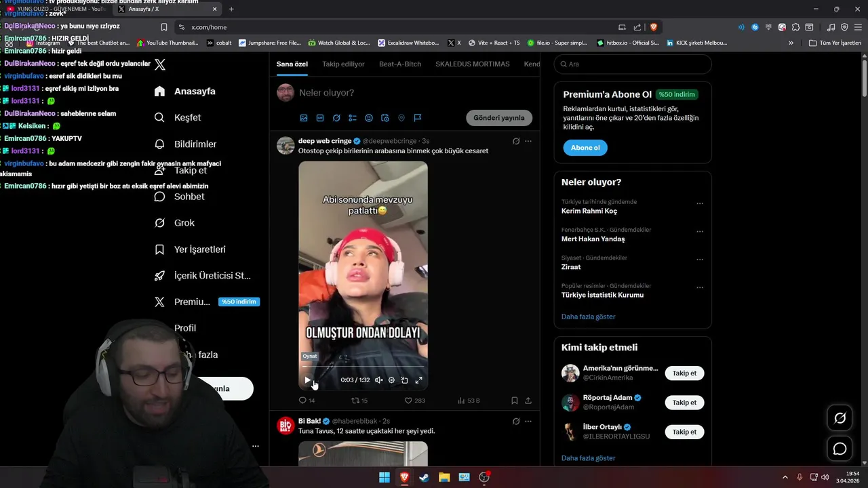Open floating Grok button
Viewport: 868px width, 488px height.
(840, 418)
